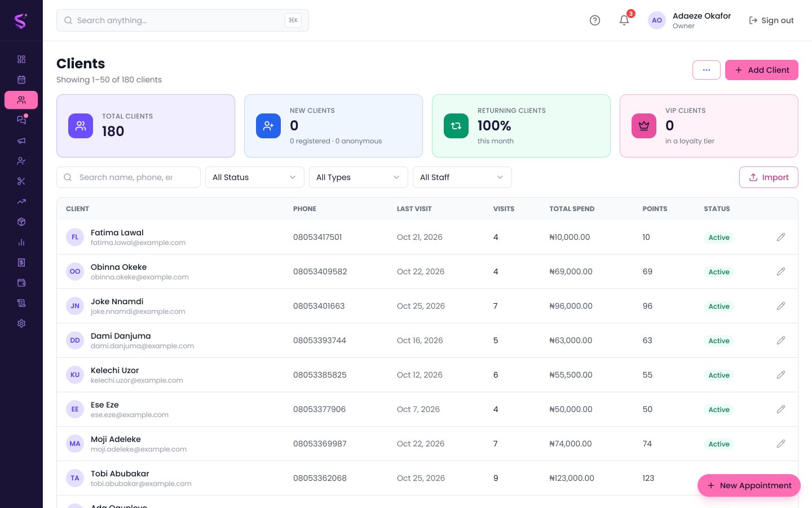Sort by the Last Visit column header
812x508 pixels.
pyautogui.click(x=414, y=209)
